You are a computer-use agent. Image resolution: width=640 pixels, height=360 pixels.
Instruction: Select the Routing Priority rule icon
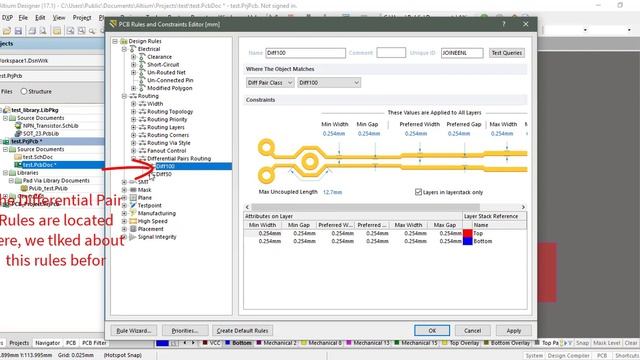click(x=142, y=119)
